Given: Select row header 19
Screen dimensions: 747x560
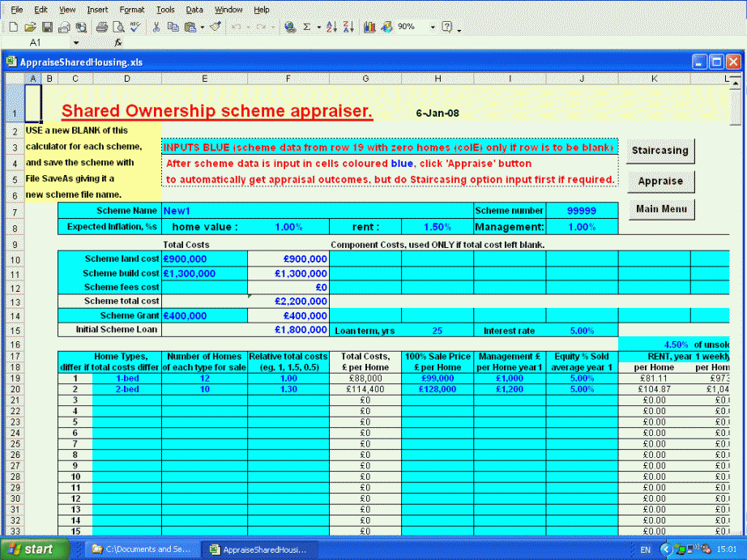Looking at the screenshot, I should (x=15, y=378).
